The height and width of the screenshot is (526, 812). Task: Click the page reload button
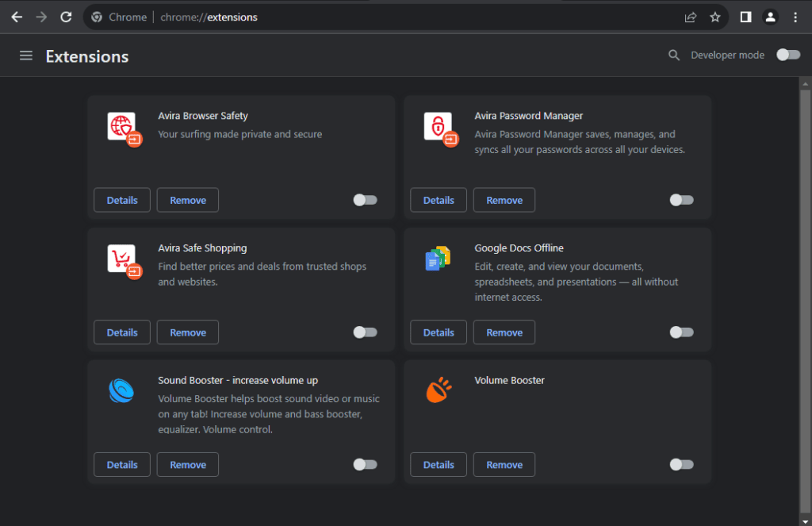66,17
